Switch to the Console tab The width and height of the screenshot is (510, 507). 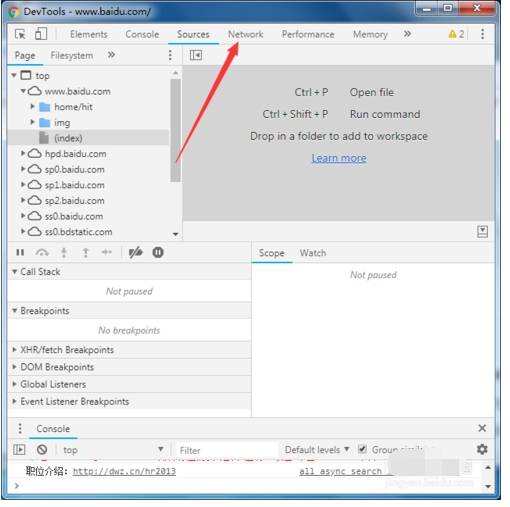click(142, 34)
